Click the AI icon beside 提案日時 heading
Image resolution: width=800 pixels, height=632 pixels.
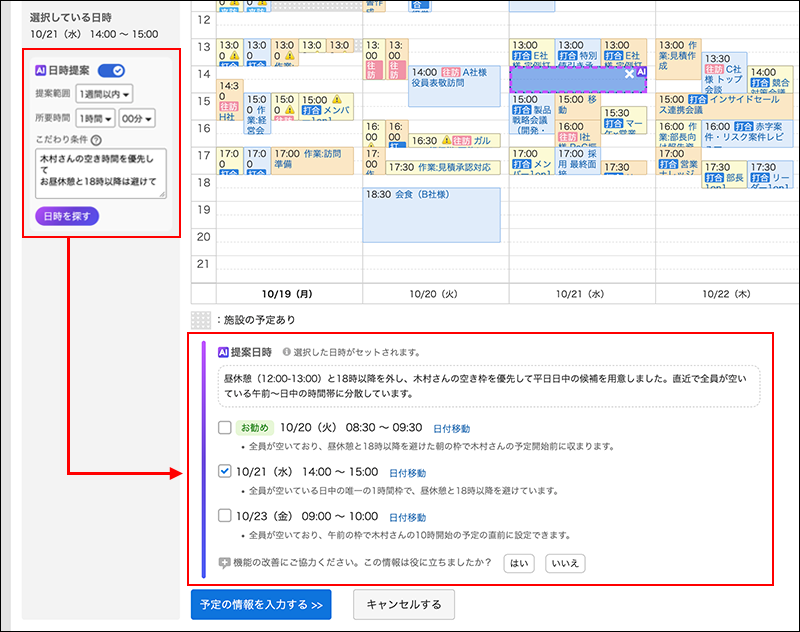[x=223, y=352]
